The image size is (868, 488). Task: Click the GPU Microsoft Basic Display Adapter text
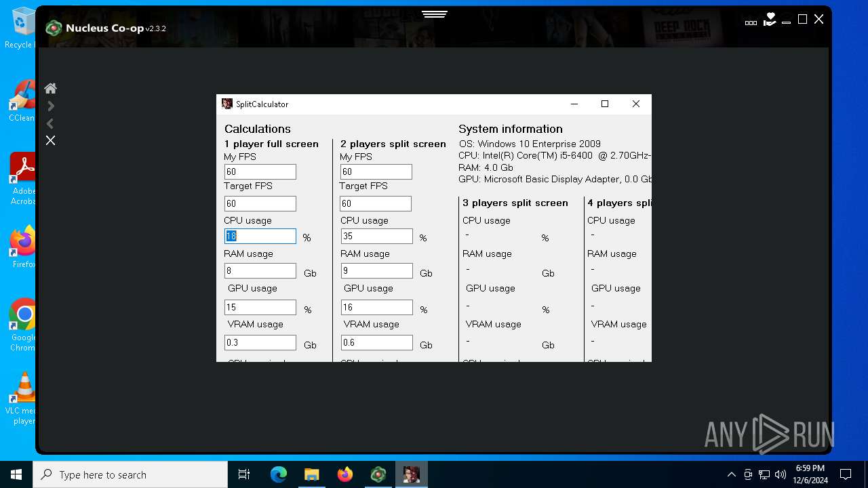pyautogui.click(x=555, y=179)
